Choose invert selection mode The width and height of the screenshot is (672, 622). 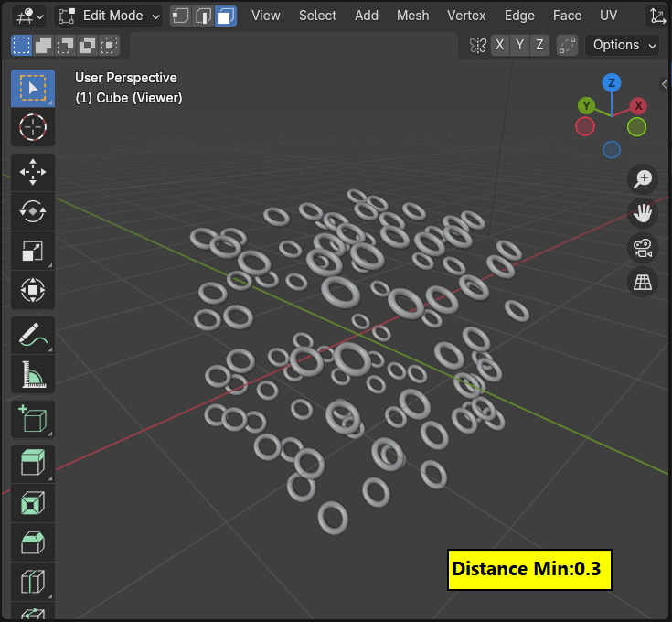pyautogui.click(x=87, y=45)
